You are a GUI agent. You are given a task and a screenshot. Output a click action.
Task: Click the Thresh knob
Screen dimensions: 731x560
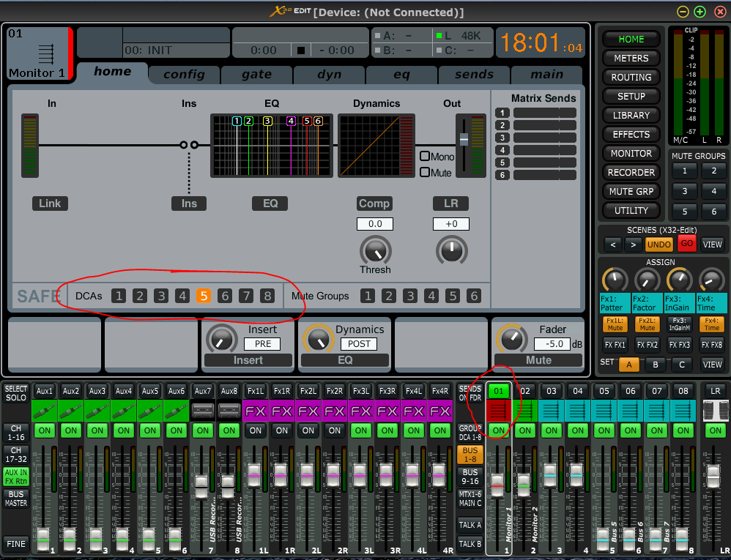click(375, 251)
